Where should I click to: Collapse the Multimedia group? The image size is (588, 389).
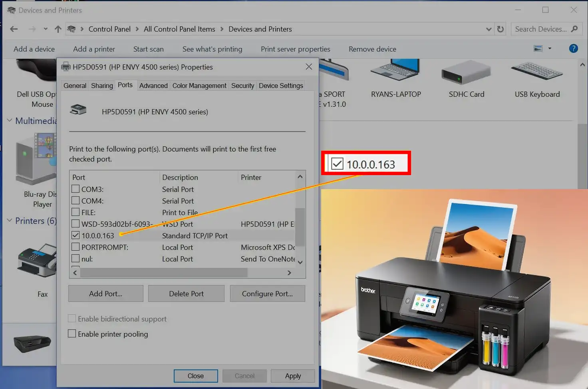pyautogui.click(x=10, y=120)
